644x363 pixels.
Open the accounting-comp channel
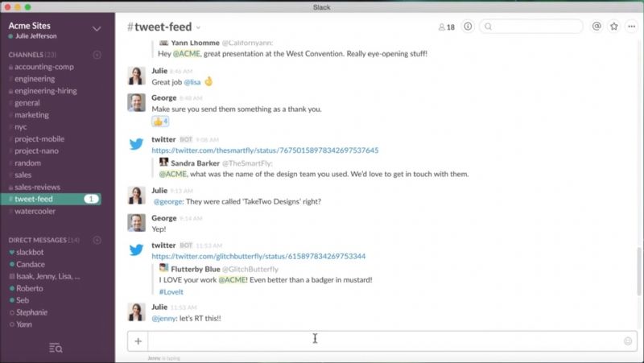tap(44, 67)
